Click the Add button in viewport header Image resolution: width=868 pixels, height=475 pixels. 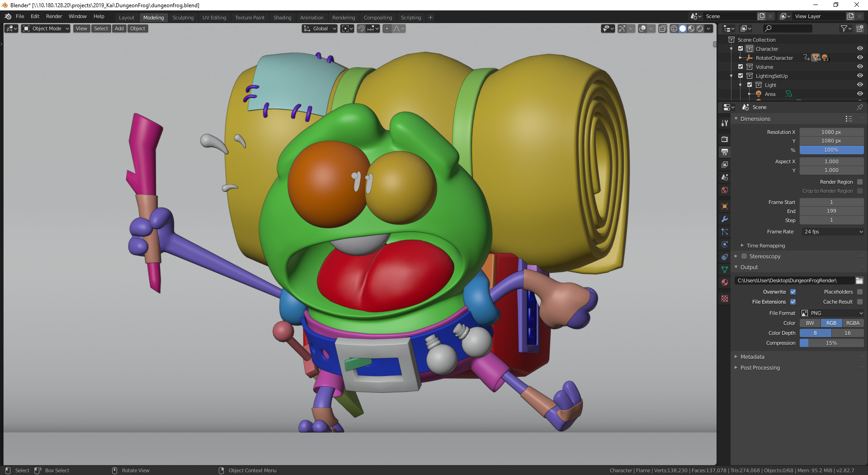pos(119,28)
